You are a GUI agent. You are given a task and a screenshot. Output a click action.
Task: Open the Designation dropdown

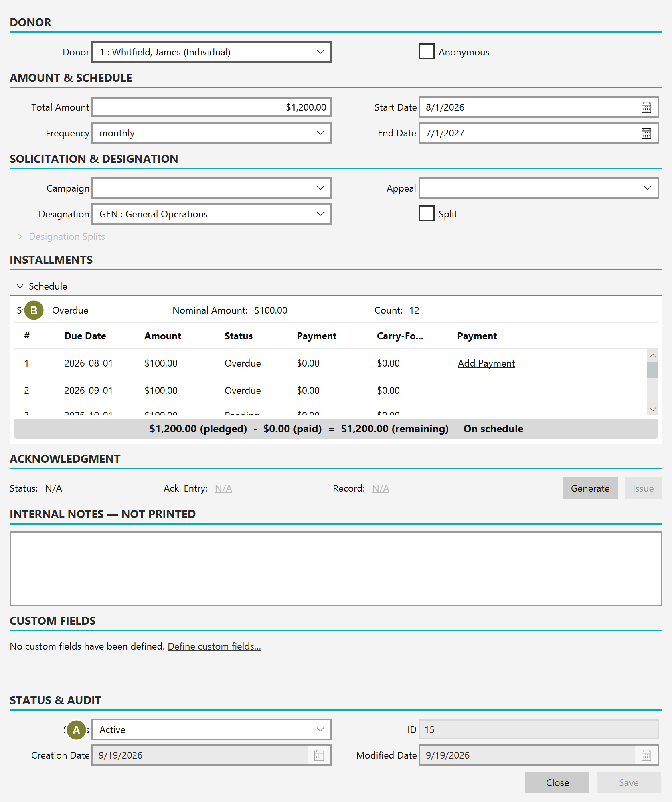212,214
